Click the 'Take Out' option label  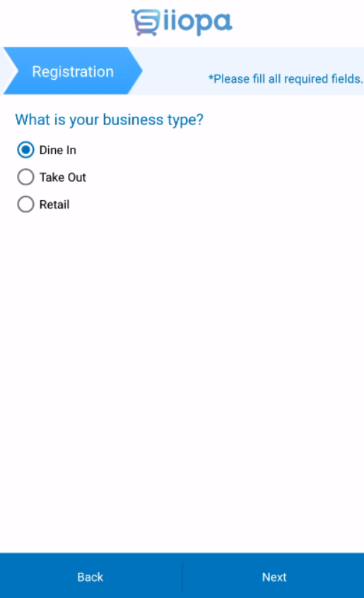pyautogui.click(x=63, y=177)
